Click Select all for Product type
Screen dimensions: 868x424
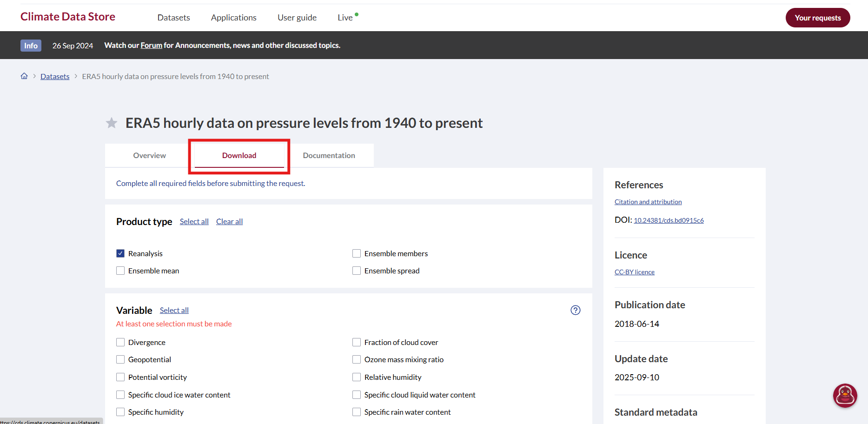(194, 221)
